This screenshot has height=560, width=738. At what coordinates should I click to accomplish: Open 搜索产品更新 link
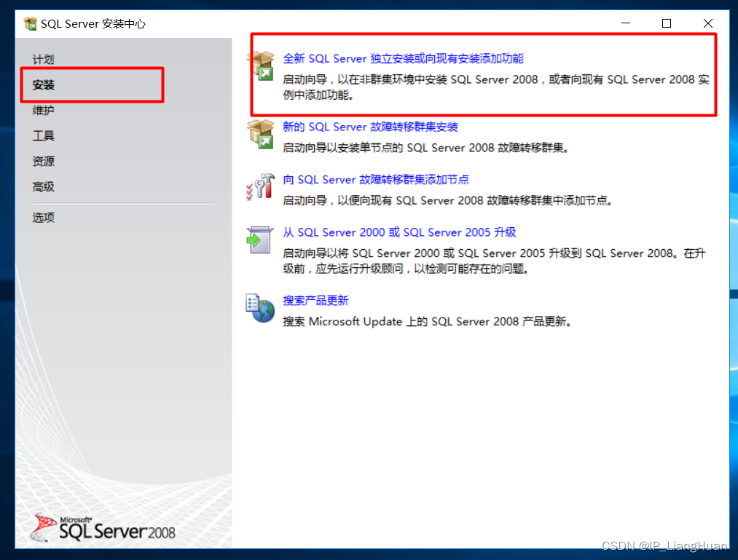click(x=315, y=301)
